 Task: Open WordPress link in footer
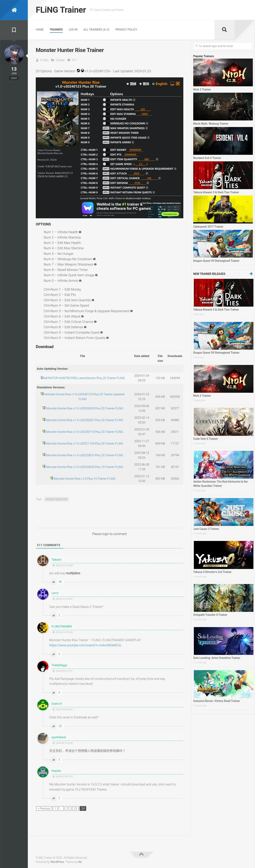[57, 862]
